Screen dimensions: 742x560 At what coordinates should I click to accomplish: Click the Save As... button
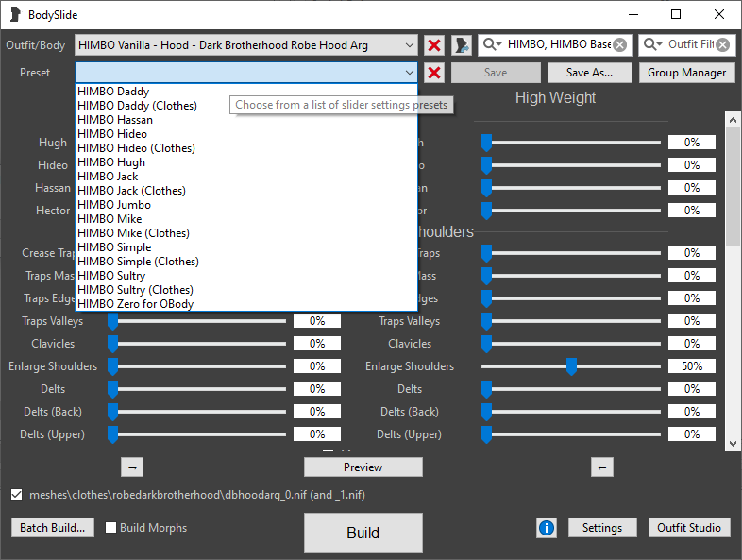click(589, 73)
